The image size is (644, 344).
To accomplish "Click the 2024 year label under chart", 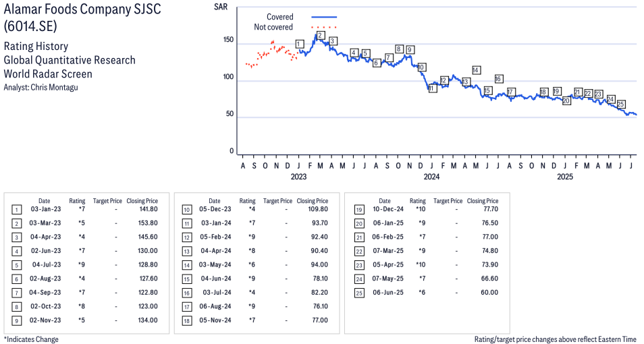I will point(431,177).
